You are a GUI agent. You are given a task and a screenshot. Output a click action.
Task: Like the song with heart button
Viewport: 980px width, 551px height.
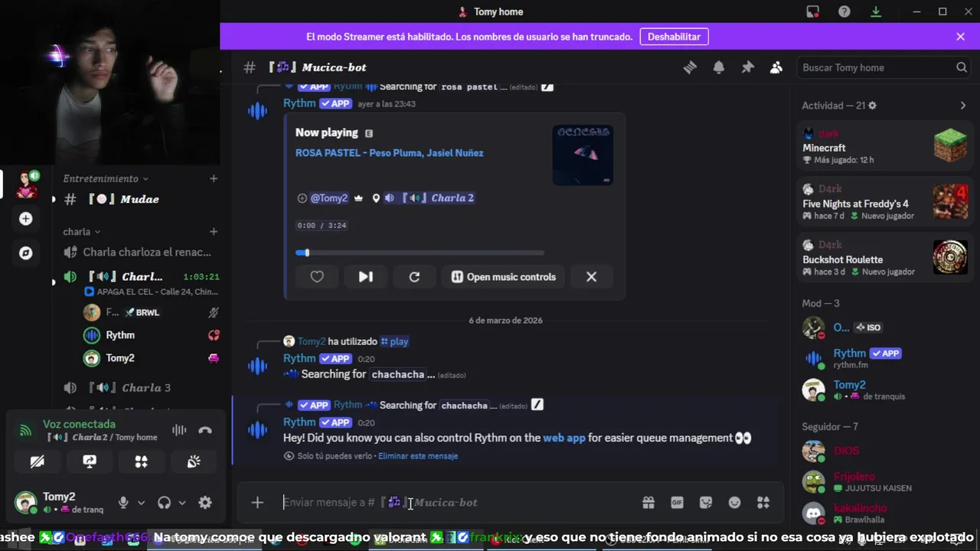pyautogui.click(x=317, y=277)
